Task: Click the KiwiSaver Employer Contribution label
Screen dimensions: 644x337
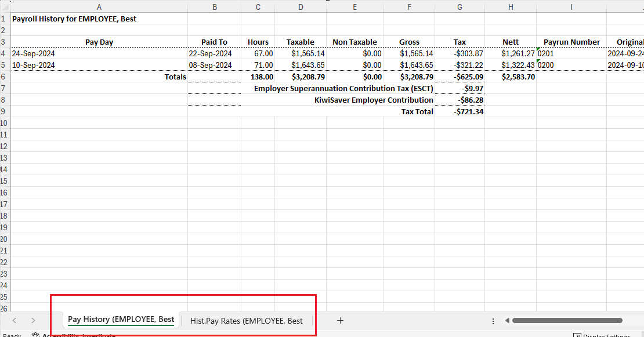Action: point(374,100)
